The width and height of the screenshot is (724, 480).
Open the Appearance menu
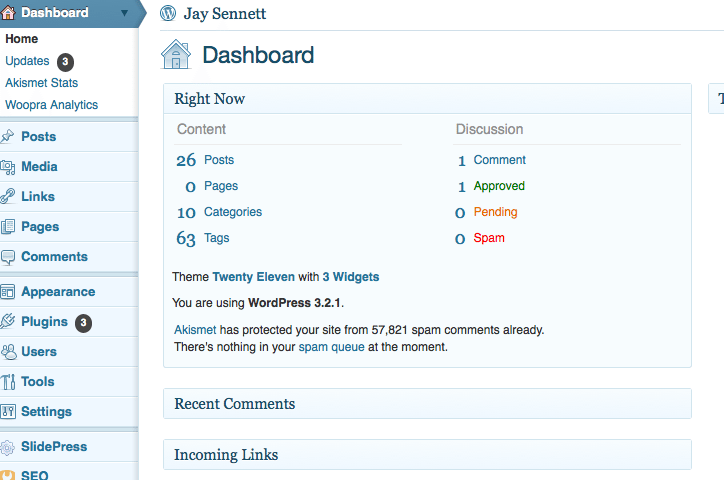(x=58, y=292)
